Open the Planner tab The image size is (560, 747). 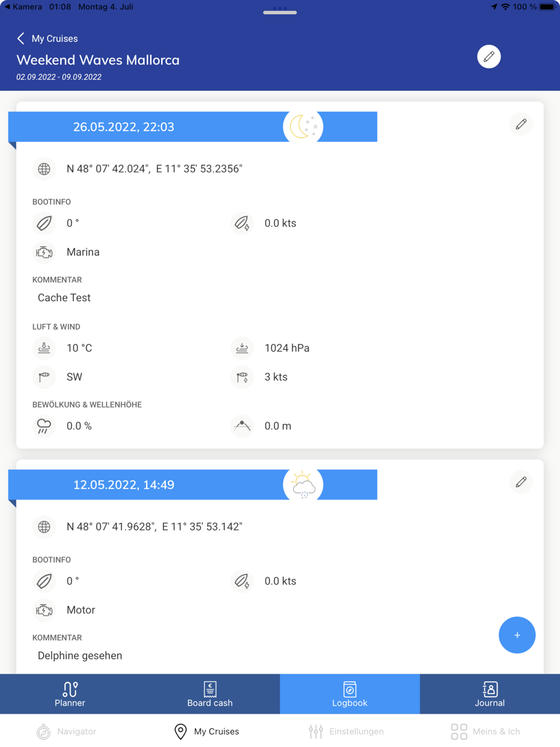(x=70, y=694)
